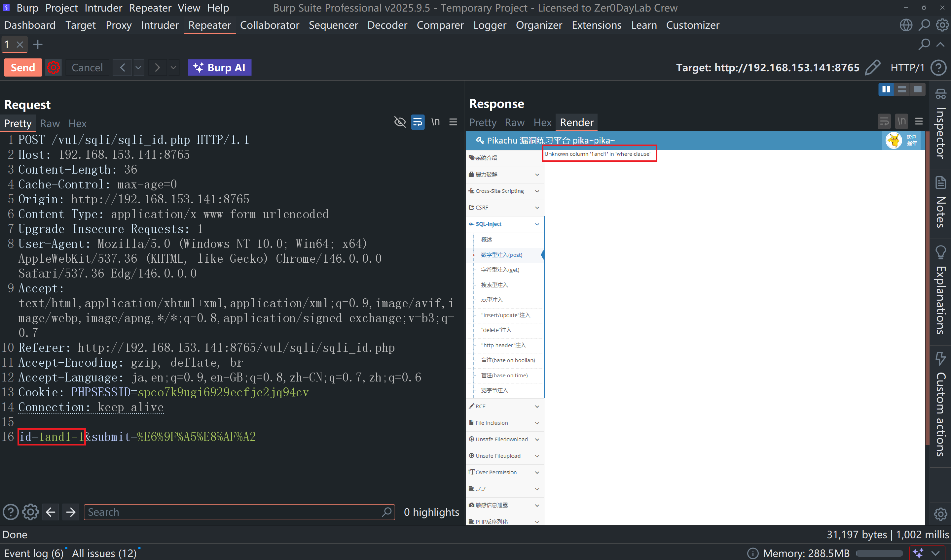Viewport: 951px width, 560px height.
Task: Expand the RCE menu section
Action: [x=505, y=406]
